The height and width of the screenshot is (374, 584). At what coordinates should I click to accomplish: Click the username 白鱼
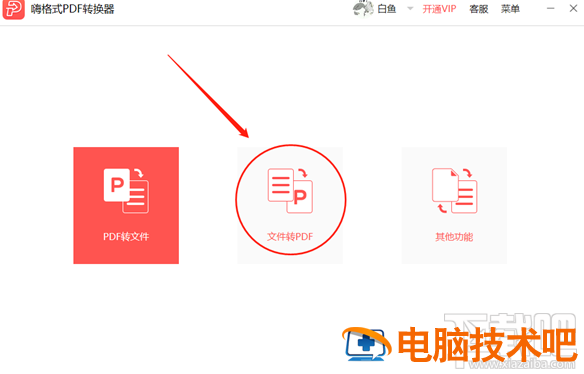point(387,9)
